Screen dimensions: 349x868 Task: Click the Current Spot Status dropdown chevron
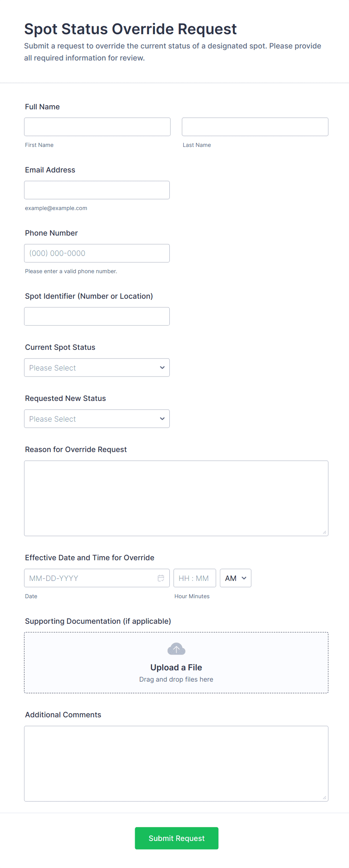coord(162,368)
